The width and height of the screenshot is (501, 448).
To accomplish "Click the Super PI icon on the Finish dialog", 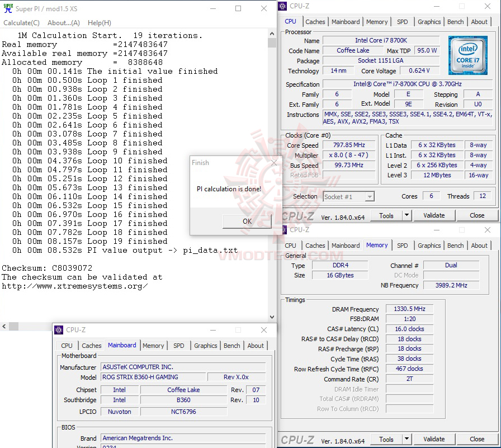I will pos(194,162).
